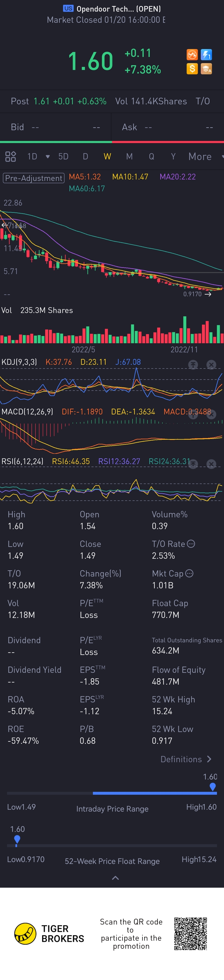Image resolution: width=224 pixels, height=980 pixels.
Task: Select the Y yearly chart tab
Action: (x=173, y=156)
